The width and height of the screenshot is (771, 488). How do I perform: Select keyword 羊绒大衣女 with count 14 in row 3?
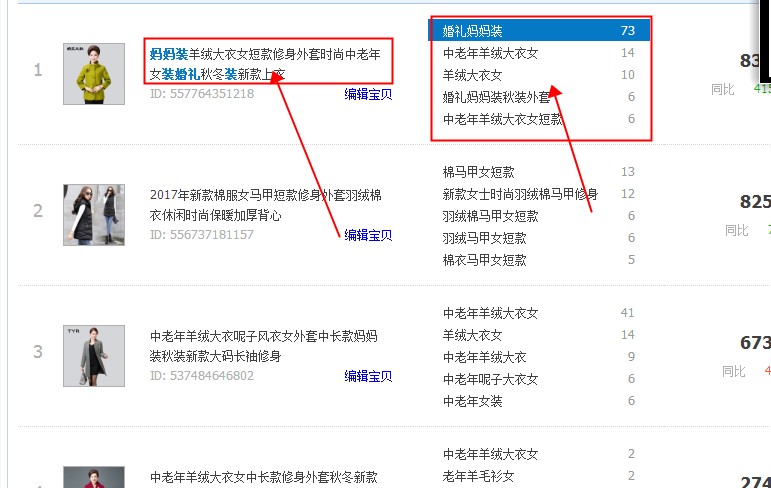point(472,335)
